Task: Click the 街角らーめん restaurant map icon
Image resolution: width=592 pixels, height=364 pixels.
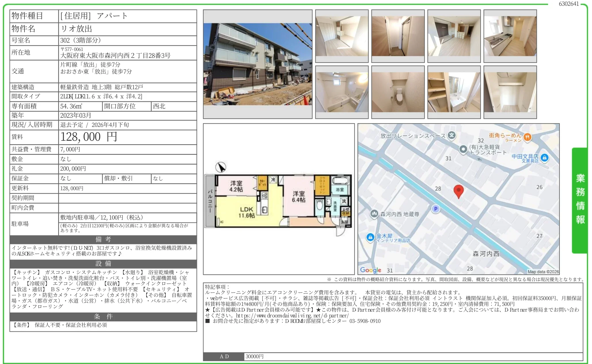Action: point(528,137)
